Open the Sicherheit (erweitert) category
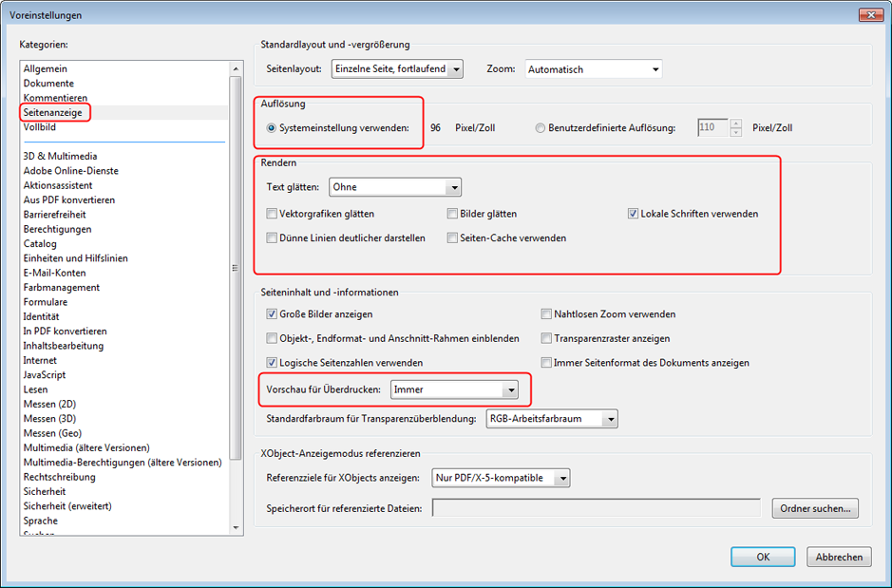Screen dimensions: 892x588 [67, 506]
